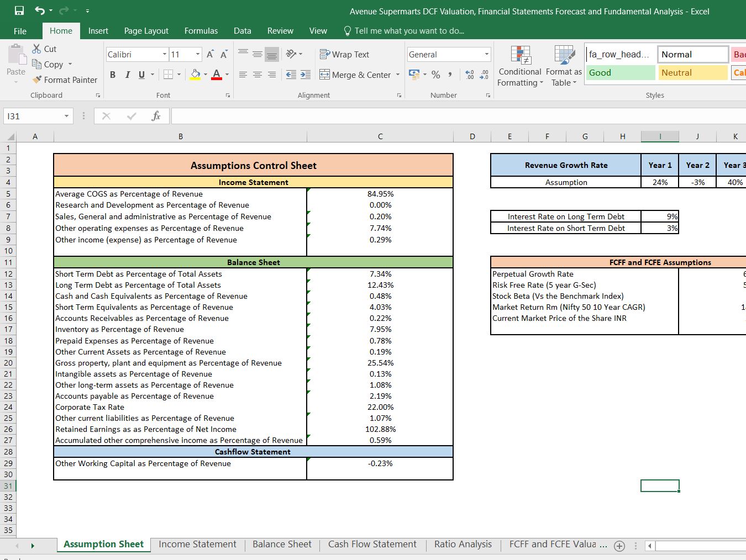Open the Review tab

280,31
